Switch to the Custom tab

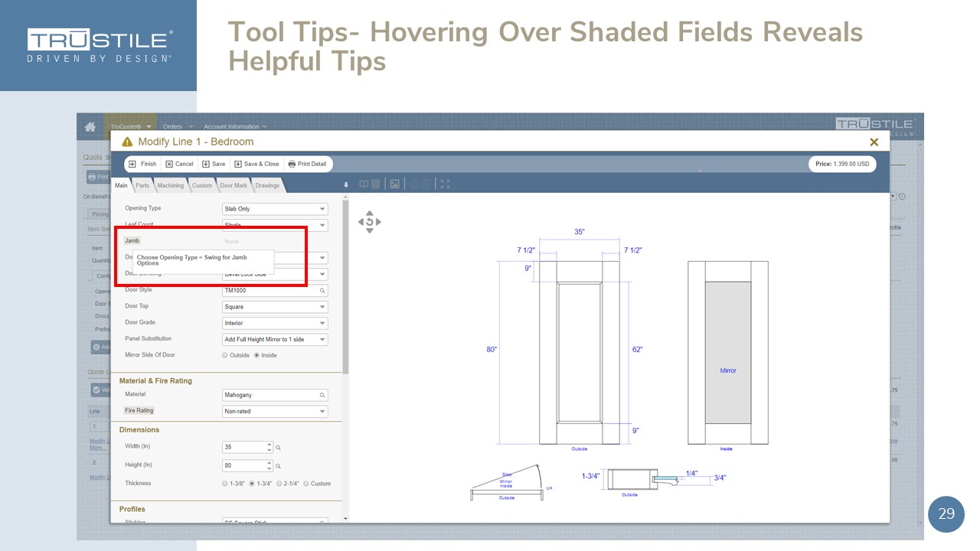tap(202, 185)
